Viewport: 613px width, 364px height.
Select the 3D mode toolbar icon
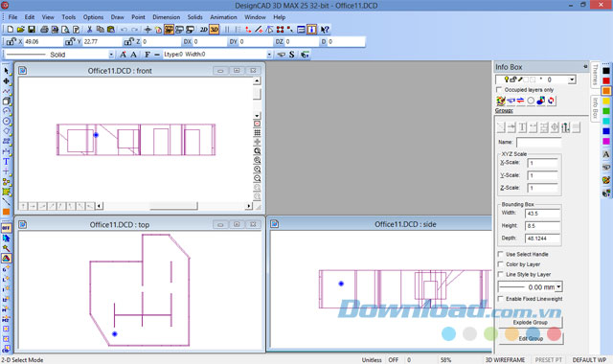point(214,30)
